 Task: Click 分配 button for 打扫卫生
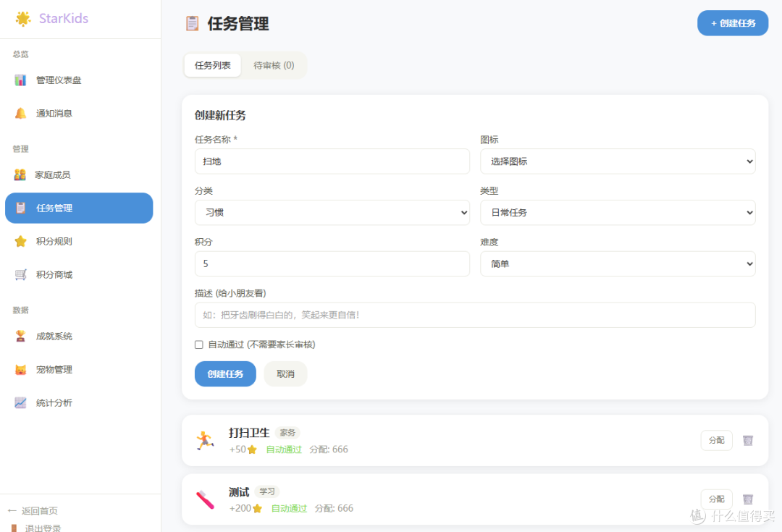[716, 440]
